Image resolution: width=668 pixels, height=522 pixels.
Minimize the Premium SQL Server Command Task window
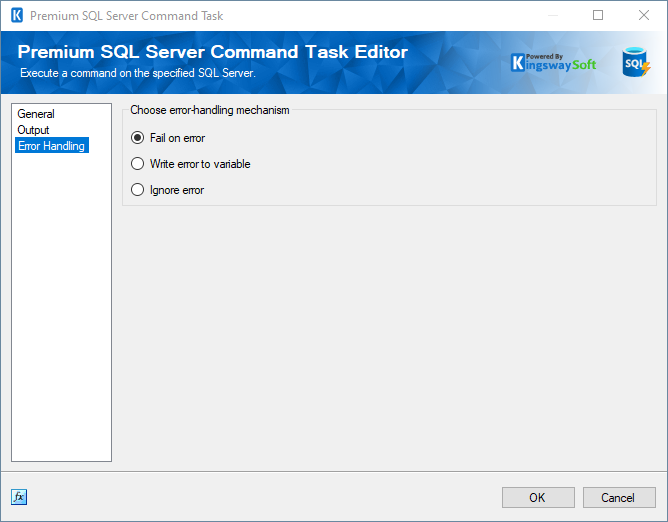click(553, 15)
